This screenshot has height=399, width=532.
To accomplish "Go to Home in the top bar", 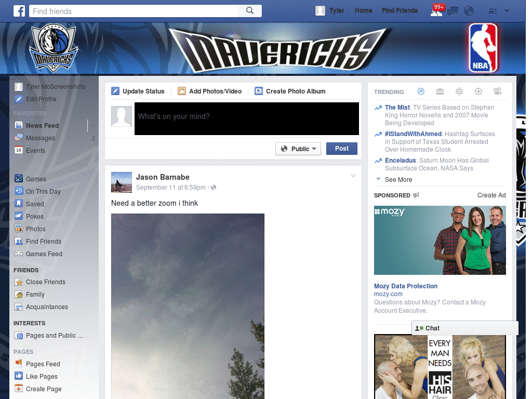I will click(x=363, y=10).
